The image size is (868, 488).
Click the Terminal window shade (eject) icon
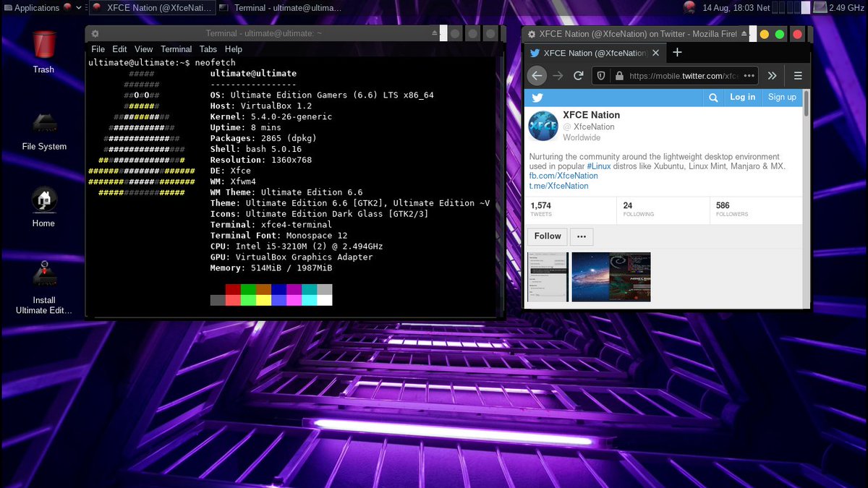(435, 33)
